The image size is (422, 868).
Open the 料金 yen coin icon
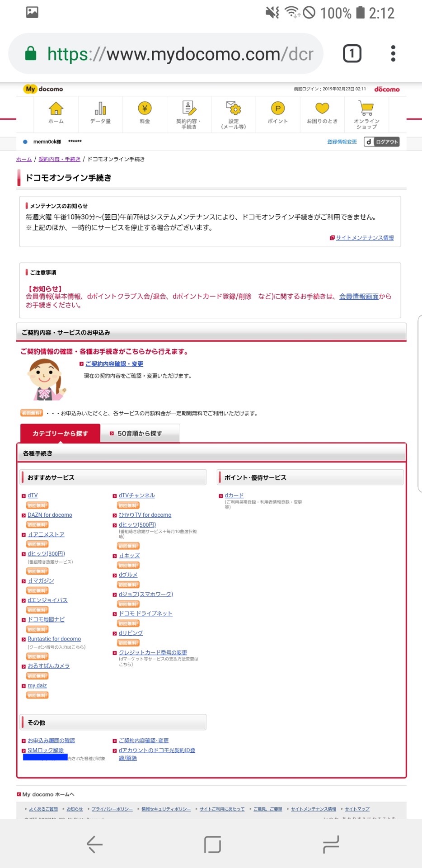tap(145, 108)
